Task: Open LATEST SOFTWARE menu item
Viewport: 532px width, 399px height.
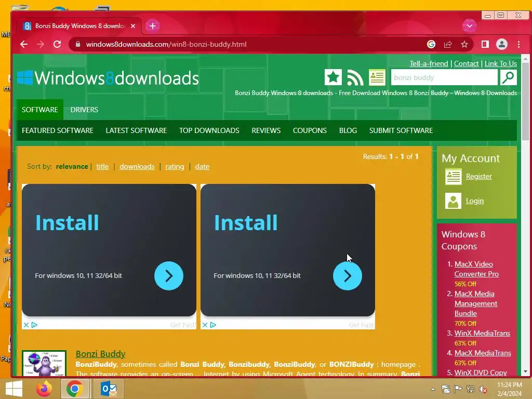Action: click(x=136, y=130)
